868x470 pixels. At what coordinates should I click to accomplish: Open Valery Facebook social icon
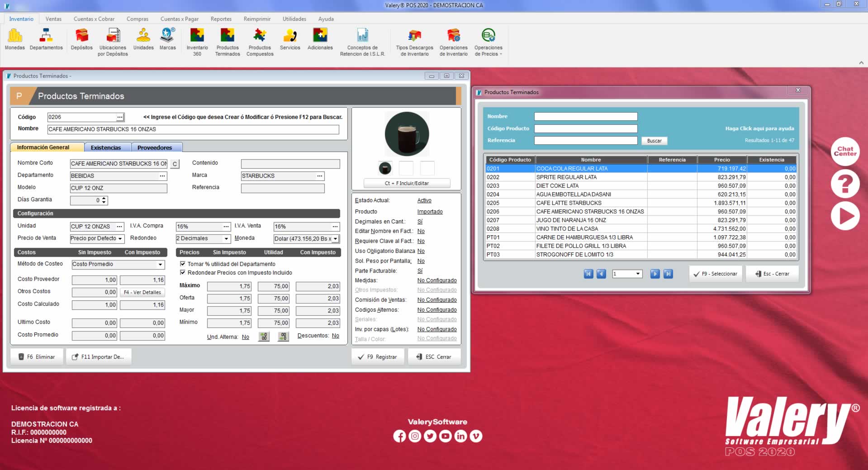pyautogui.click(x=399, y=436)
